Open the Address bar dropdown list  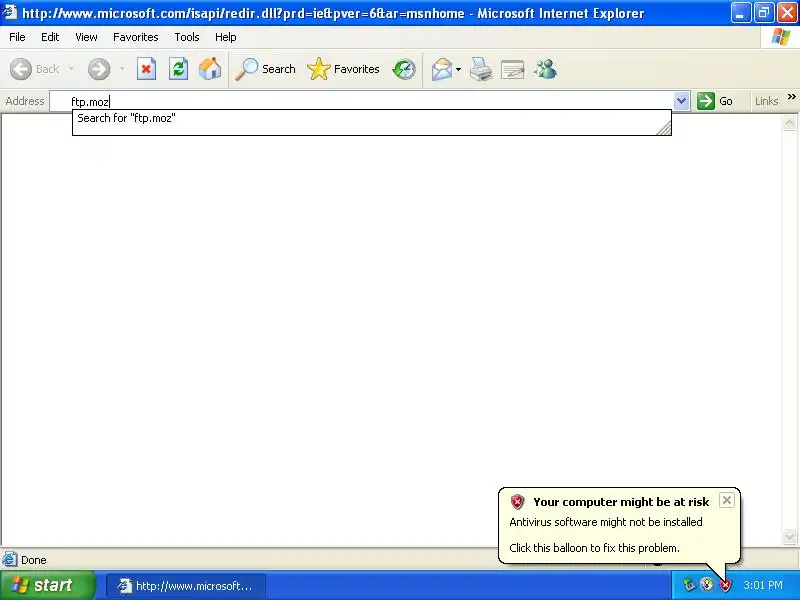681,101
